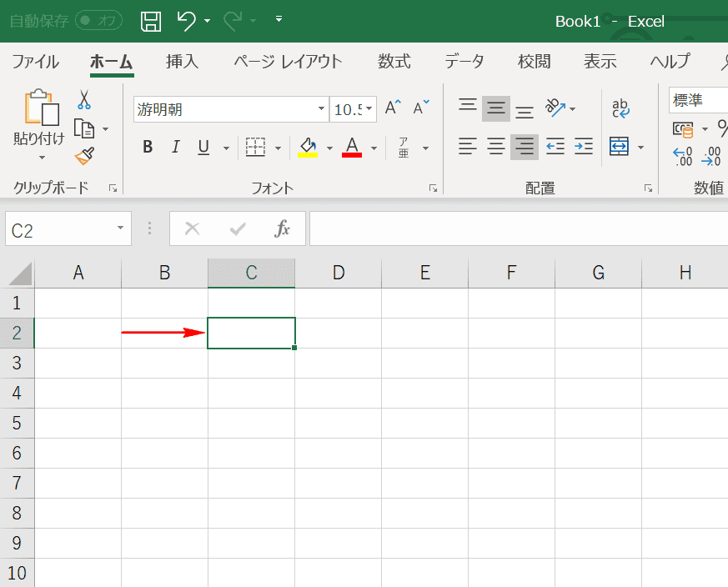
Task: Click the Increase Indent icon
Action: tap(583, 147)
